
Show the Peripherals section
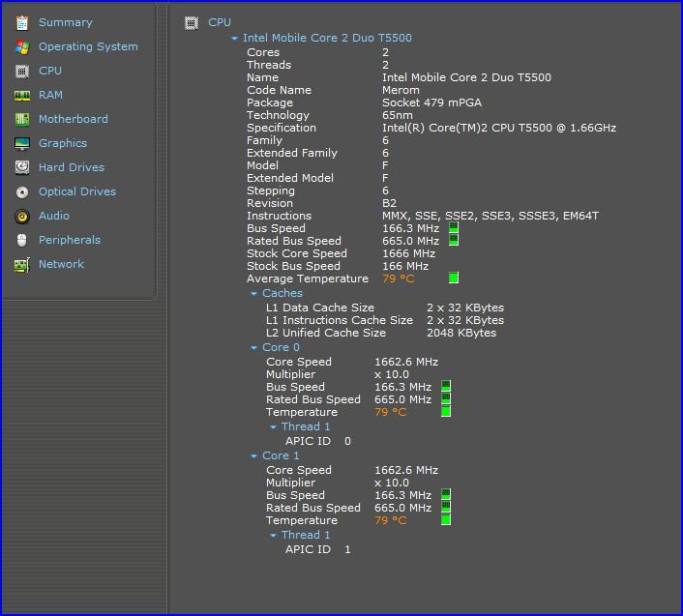tap(70, 240)
